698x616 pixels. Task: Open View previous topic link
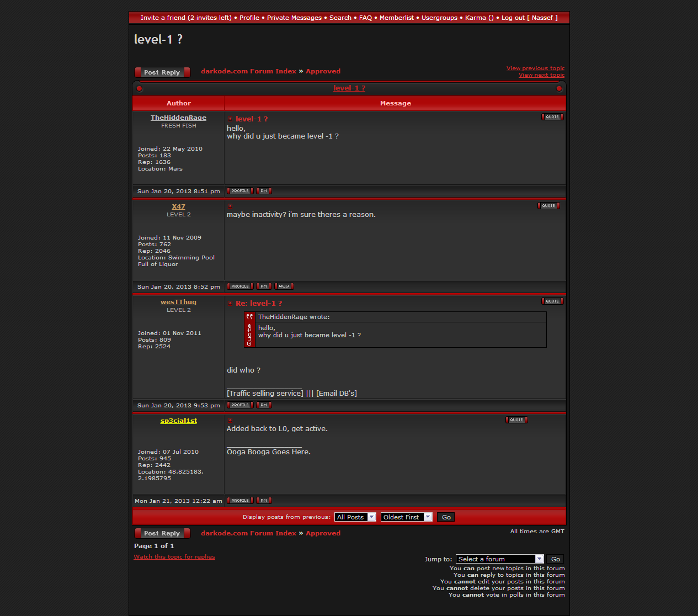click(535, 68)
